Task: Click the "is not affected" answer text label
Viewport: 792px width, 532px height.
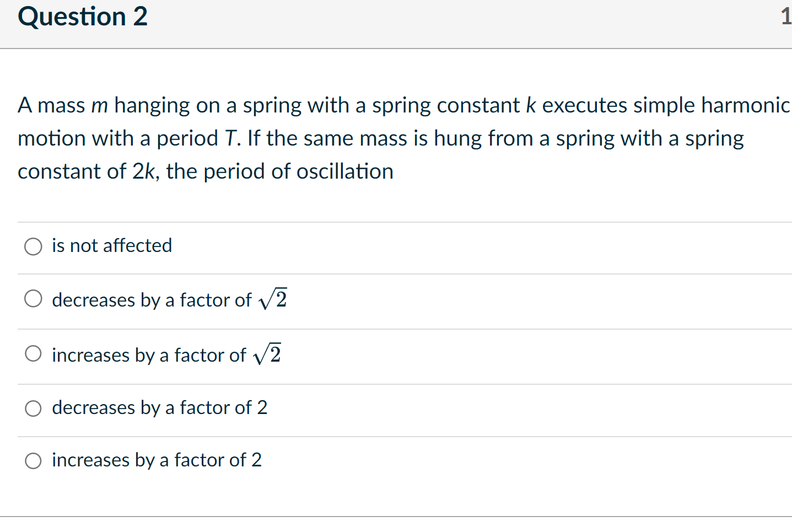Action: click(111, 246)
